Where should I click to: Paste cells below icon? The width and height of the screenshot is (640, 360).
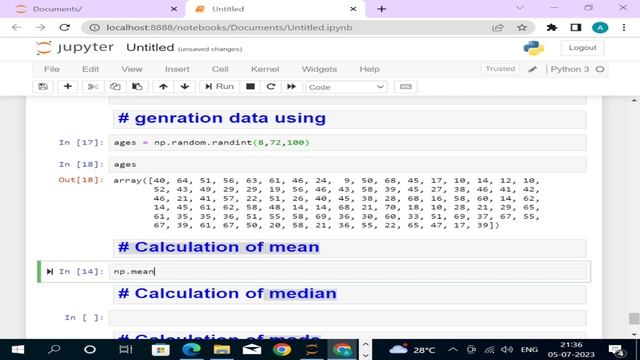tap(137, 87)
